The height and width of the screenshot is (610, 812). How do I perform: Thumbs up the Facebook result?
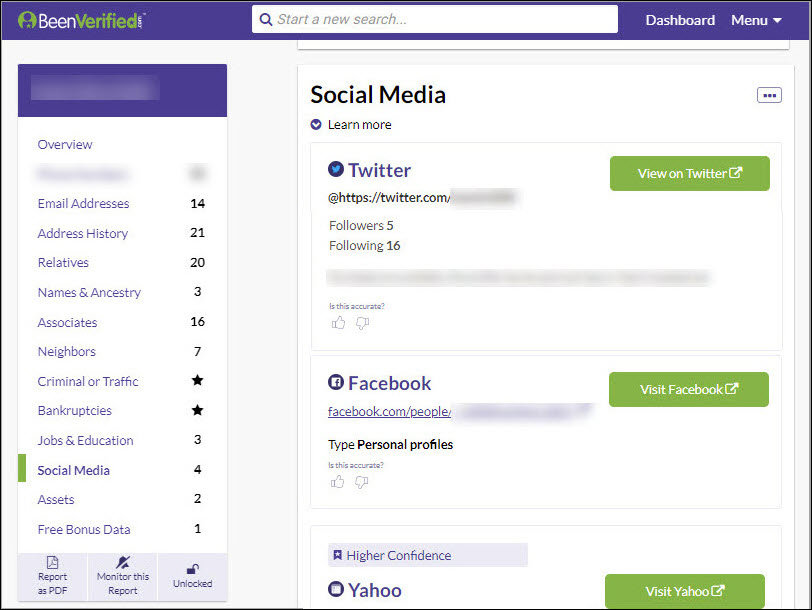(337, 482)
